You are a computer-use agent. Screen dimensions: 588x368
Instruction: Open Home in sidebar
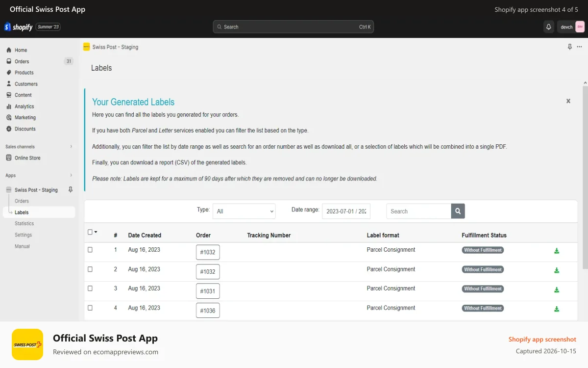[x=21, y=50]
